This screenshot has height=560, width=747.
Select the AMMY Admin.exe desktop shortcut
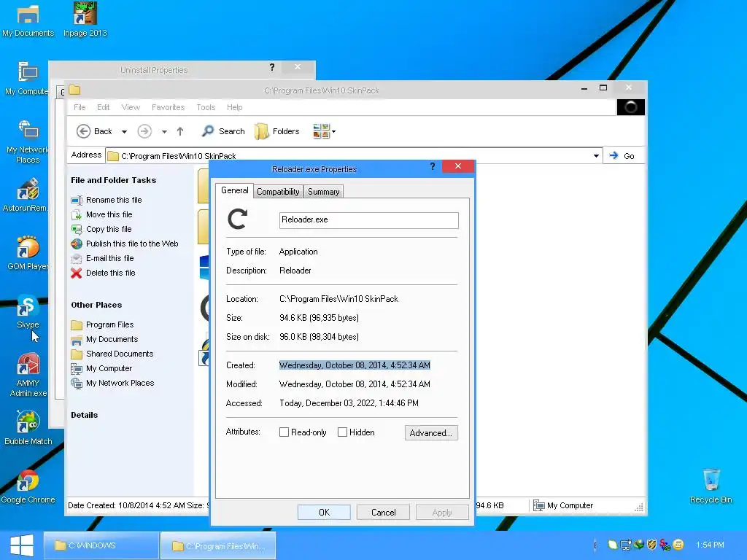28,375
